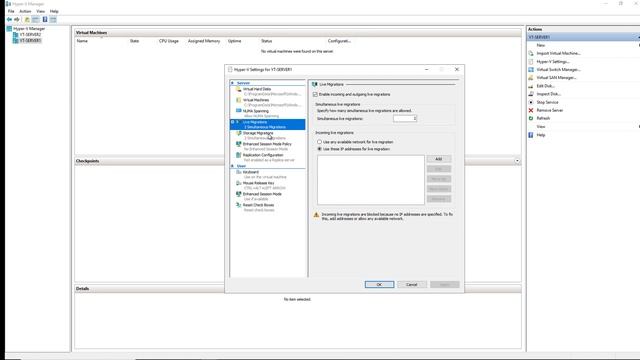
Task: Click the Storage Migrations icon
Action: point(239,133)
